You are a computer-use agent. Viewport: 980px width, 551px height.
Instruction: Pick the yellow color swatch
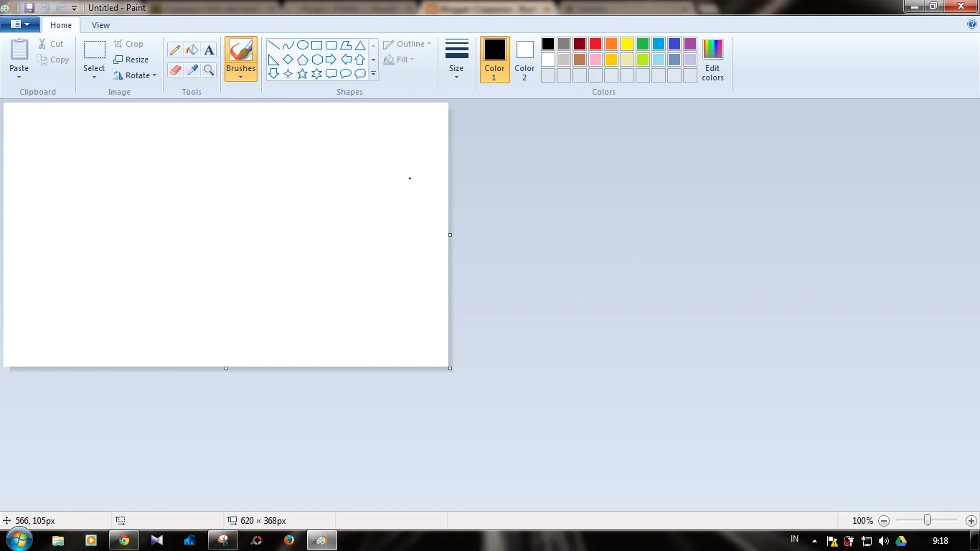[x=627, y=44]
